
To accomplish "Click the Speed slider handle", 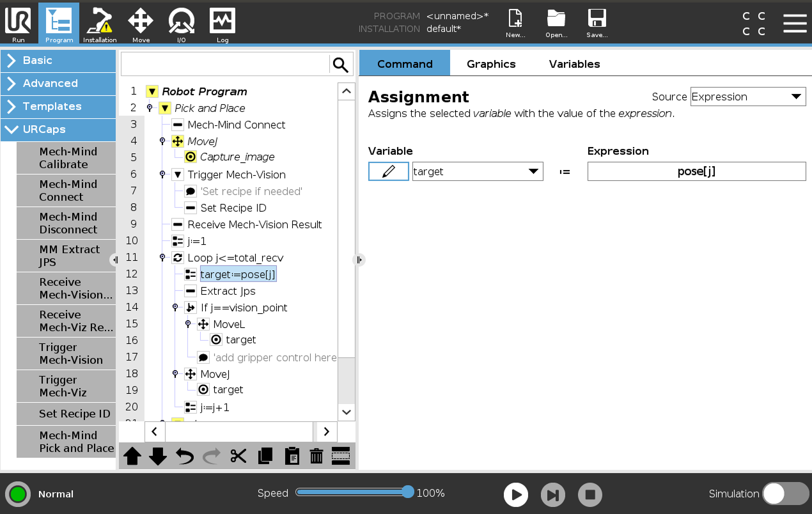I will (408, 492).
